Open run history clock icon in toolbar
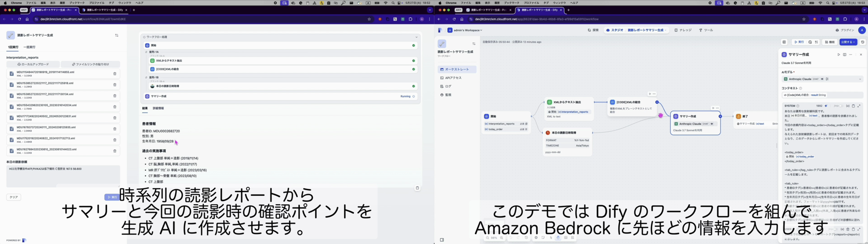The width and height of the screenshot is (868, 244). point(810,42)
